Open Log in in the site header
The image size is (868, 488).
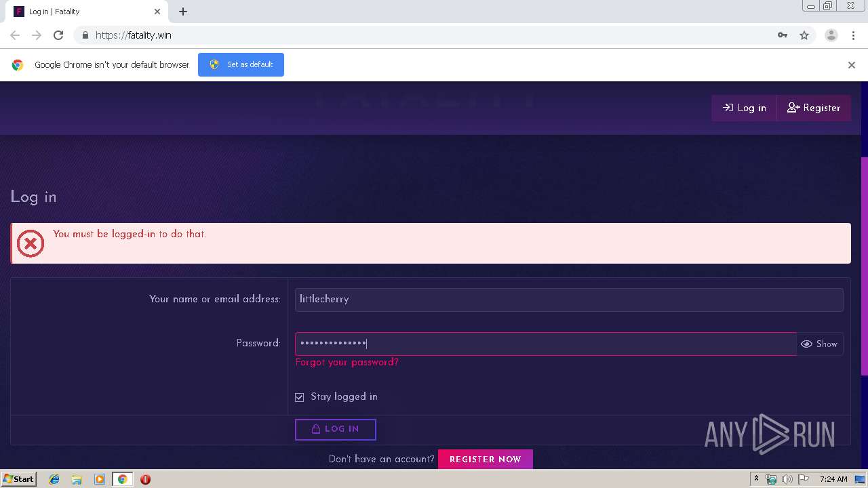point(744,108)
